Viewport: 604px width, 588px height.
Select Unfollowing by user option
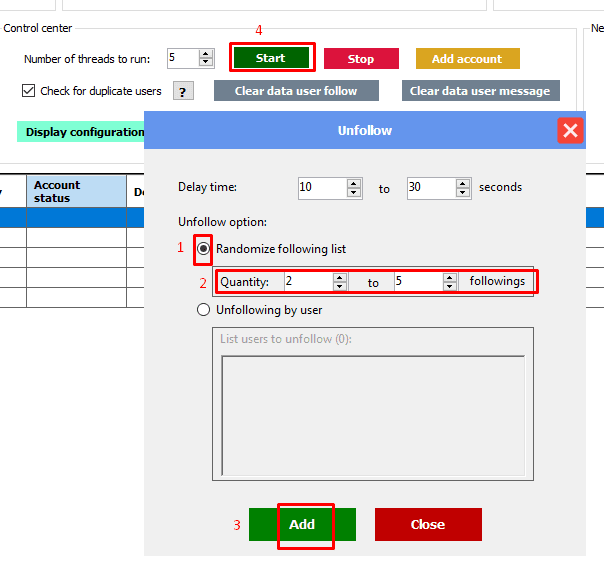tap(204, 310)
